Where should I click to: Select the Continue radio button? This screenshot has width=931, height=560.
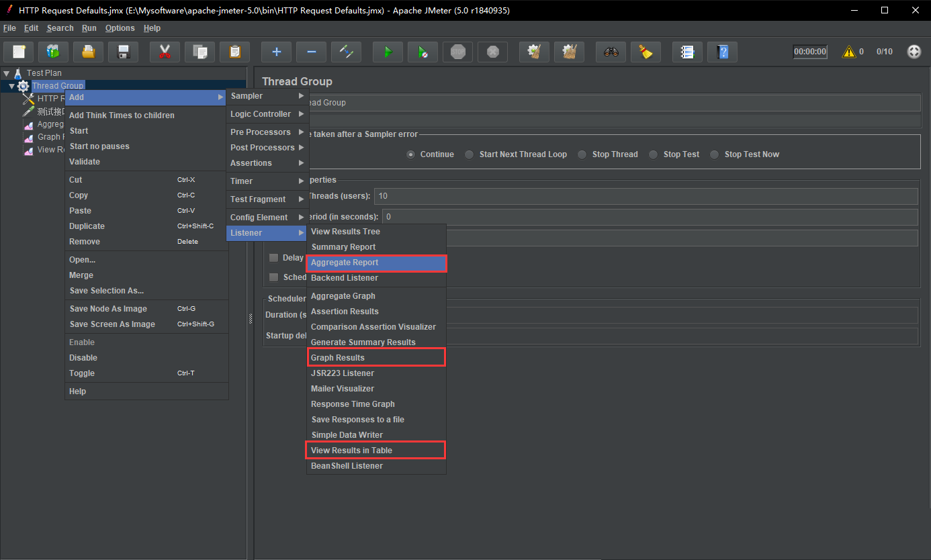pos(411,154)
